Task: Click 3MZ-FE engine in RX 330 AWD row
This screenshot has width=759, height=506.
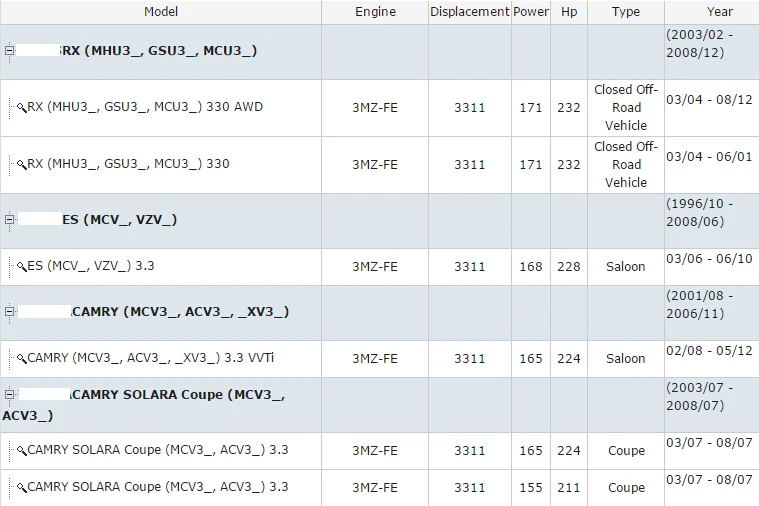Action: 375,107
